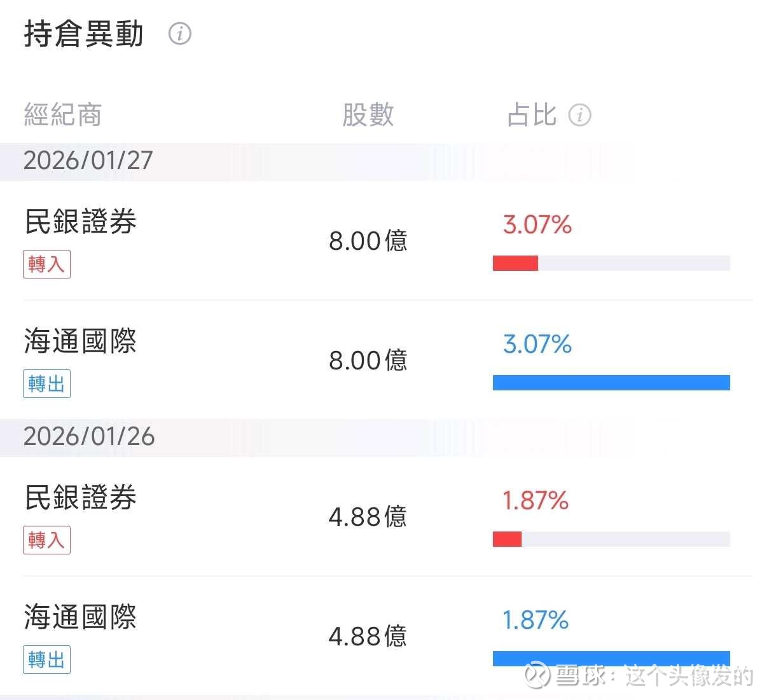This screenshot has height=700, width=776.
Task: Select the 股數 column header
Action: tap(368, 115)
